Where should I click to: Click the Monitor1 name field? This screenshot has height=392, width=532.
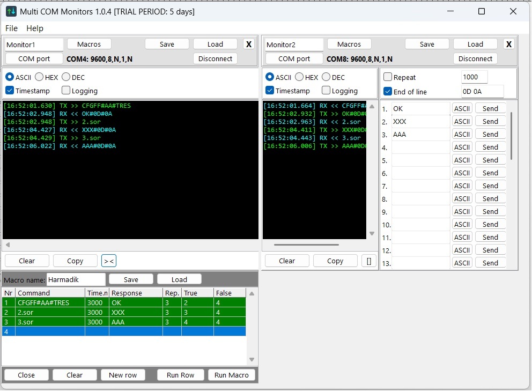(x=34, y=45)
